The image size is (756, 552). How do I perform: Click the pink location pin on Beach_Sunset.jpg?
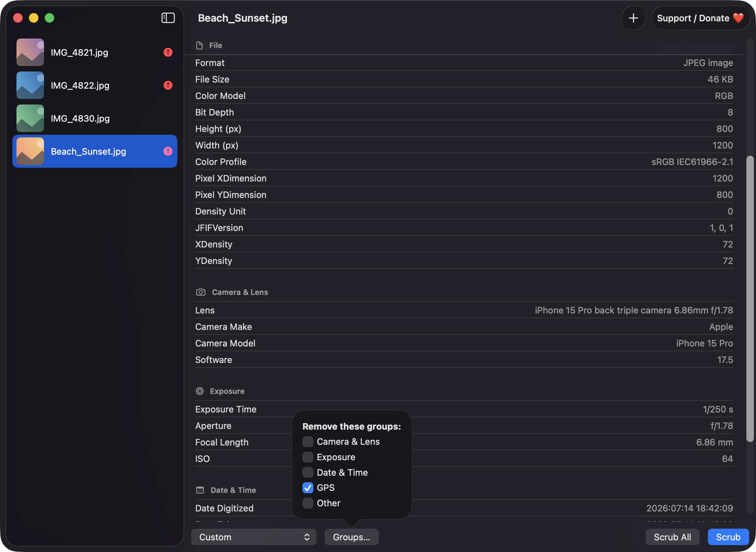point(168,151)
